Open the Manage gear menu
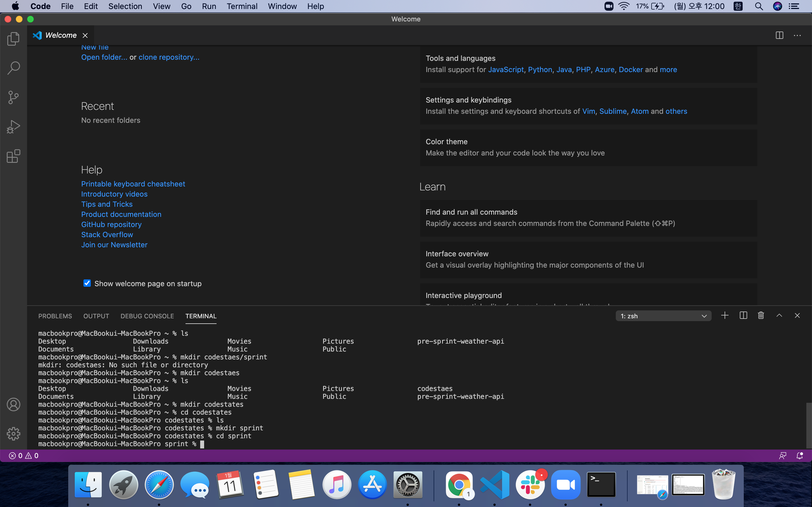The height and width of the screenshot is (507, 812). click(x=14, y=433)
